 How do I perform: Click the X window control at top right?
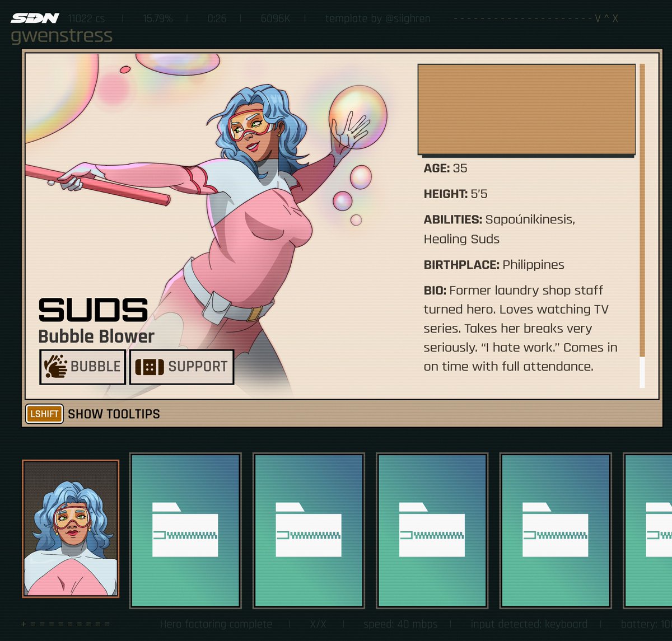point(615,18)
